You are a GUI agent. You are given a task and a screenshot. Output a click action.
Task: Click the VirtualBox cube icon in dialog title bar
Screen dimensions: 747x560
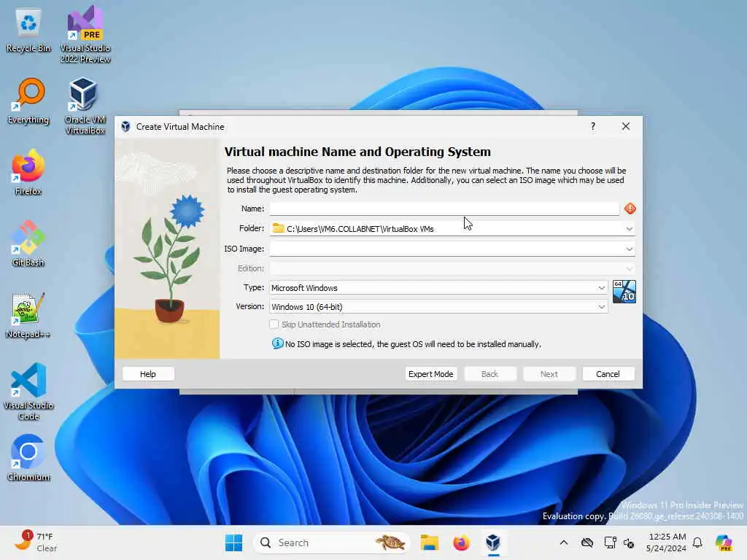point(125,127)
